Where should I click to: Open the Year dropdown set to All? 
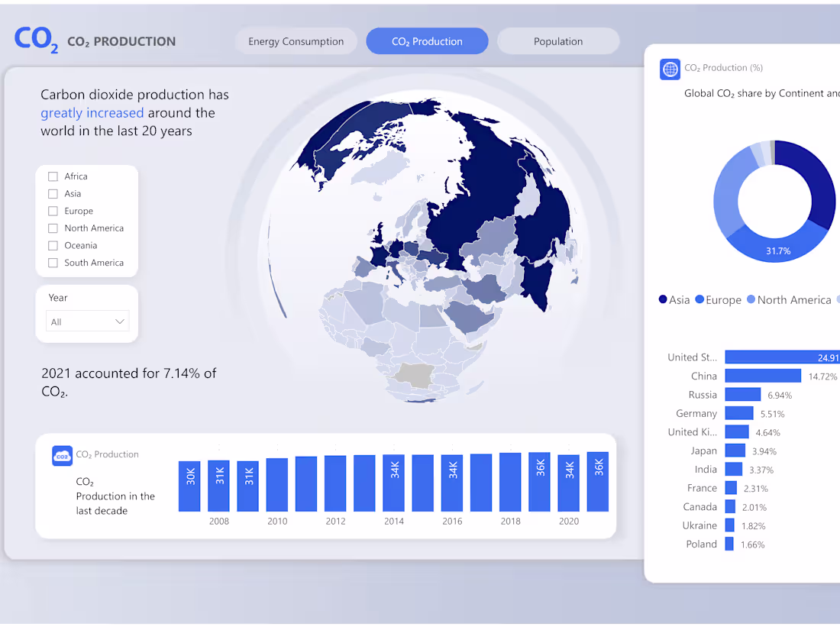click(x=87, y=321)
